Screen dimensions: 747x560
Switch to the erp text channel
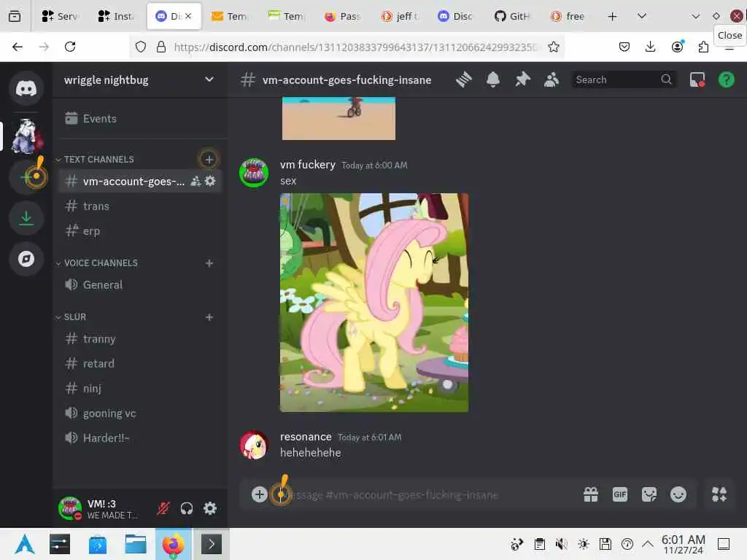click(139, 231)
